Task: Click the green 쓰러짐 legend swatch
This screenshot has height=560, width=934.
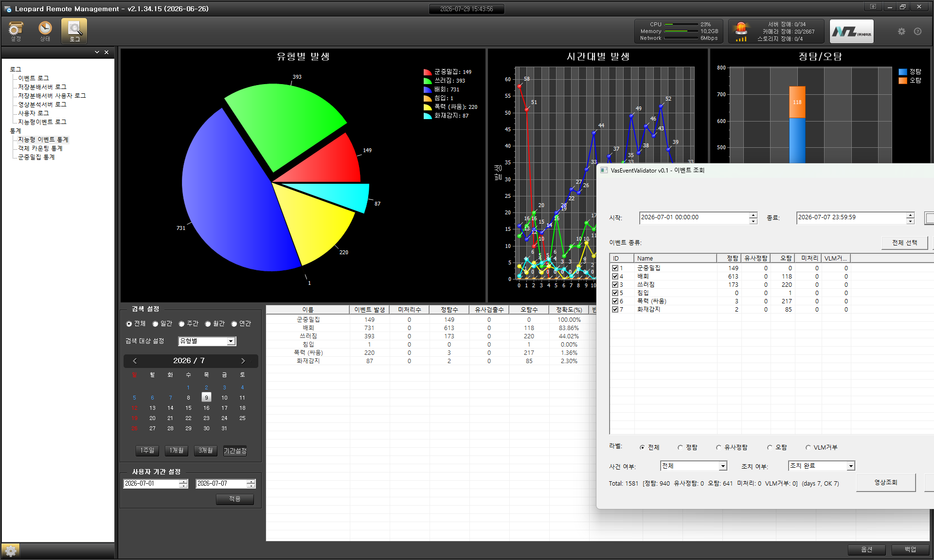Action: pyautogui.click(x=428, y=81)
